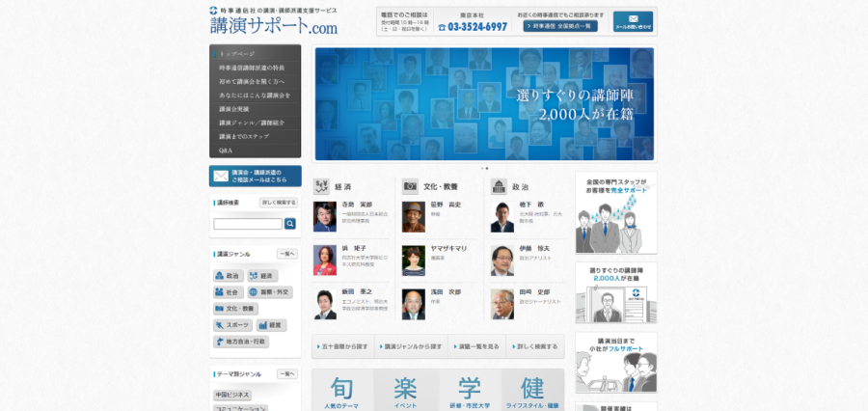Click the 講演ジャンルから探す link
This screenshot has width=868, height=411.
tap(411, 346)
